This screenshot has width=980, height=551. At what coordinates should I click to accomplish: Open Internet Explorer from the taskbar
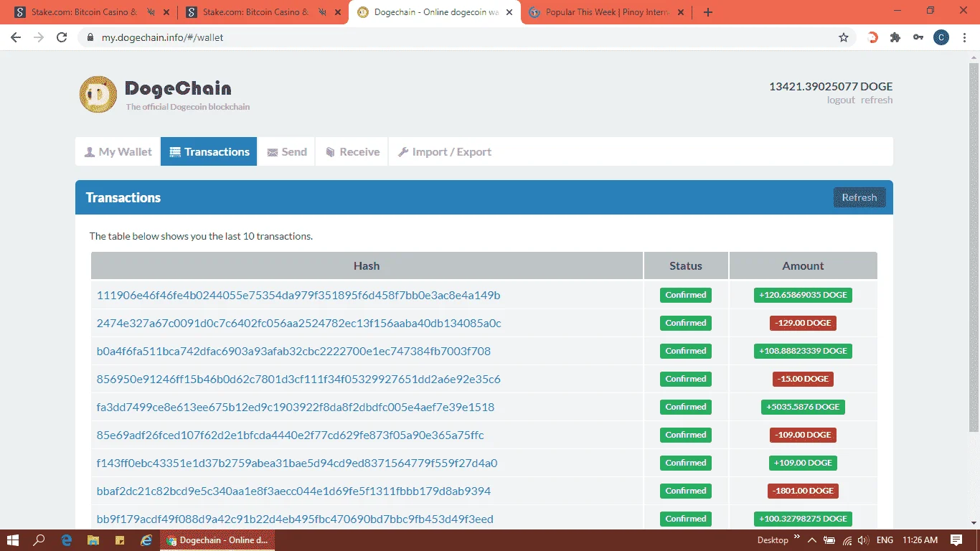coord(146,540)
